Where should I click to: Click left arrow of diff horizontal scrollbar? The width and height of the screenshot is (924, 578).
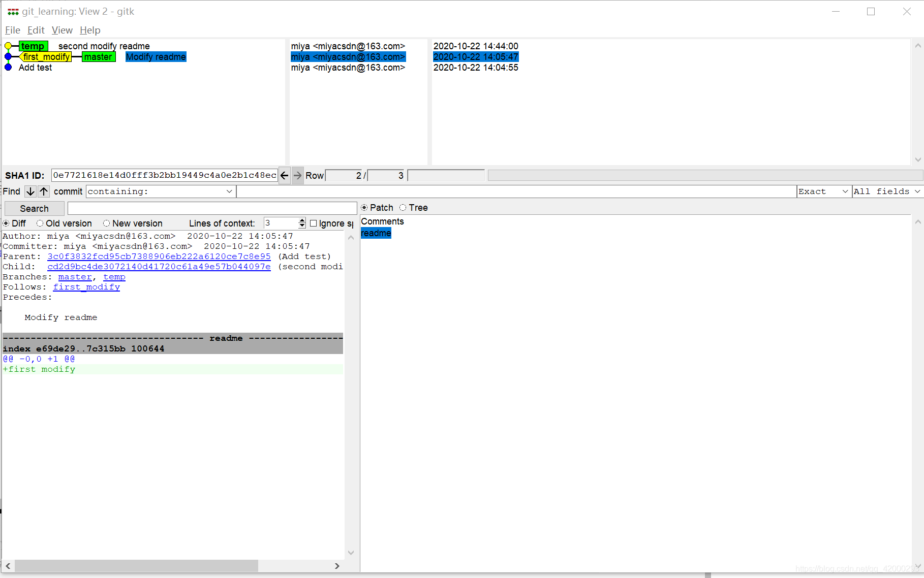tap(8, 566)
